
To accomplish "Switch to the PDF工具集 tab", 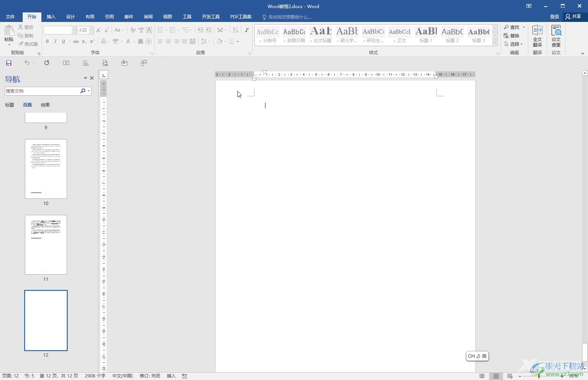I will coord(241,17).
